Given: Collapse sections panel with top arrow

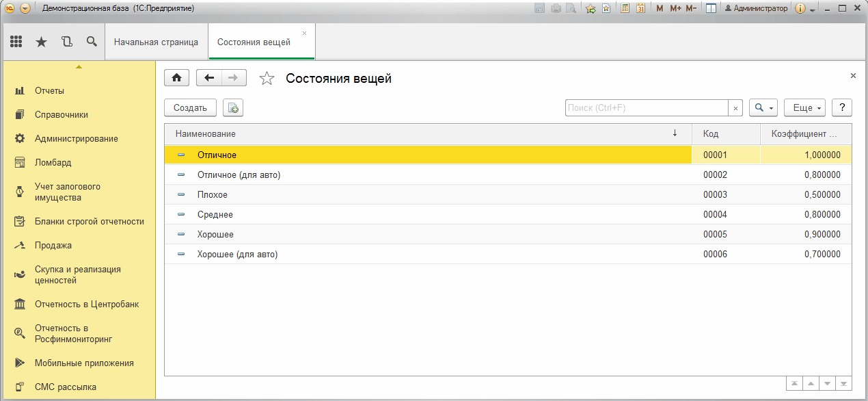Looking at the screenshot, I should pos(79,67).
